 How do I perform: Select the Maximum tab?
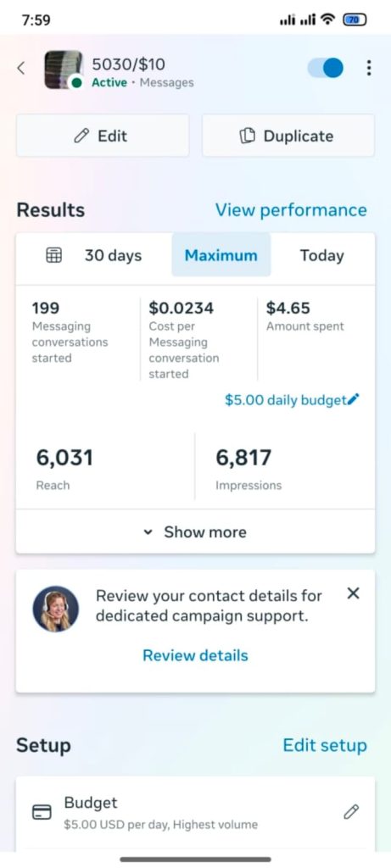[x=221, y=255]
